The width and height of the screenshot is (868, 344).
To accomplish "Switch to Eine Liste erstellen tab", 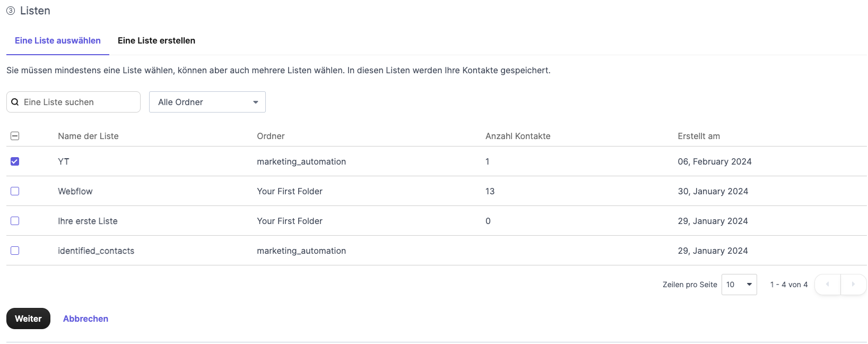I will click(x=157, y=41).
